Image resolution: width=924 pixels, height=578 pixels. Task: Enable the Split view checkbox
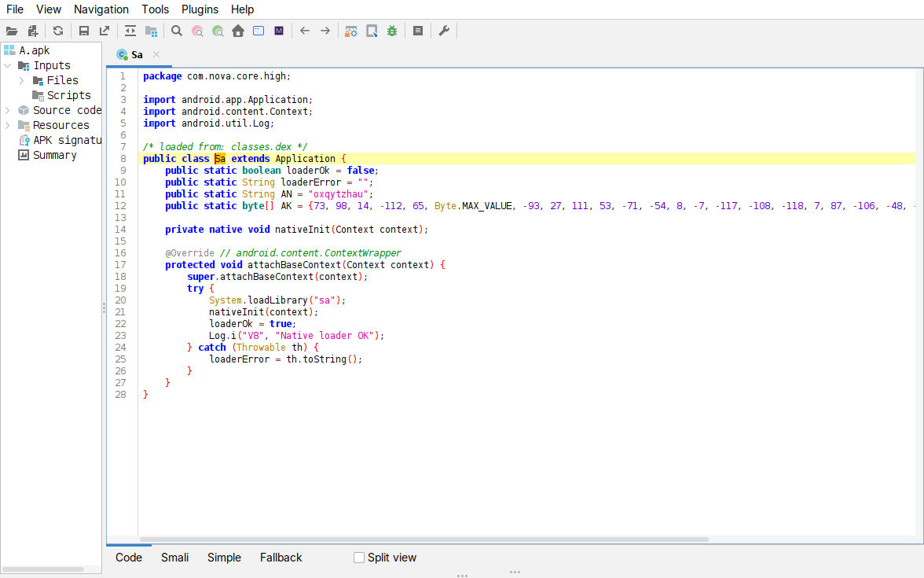point(359,558)
